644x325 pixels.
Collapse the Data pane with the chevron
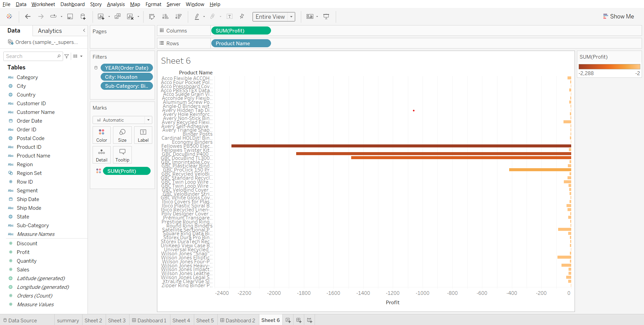pyautogui.click(x=84, y=30)
